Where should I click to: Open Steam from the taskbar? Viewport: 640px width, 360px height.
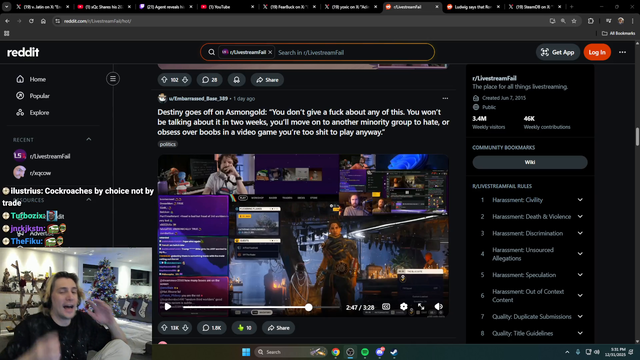point(394,352)
